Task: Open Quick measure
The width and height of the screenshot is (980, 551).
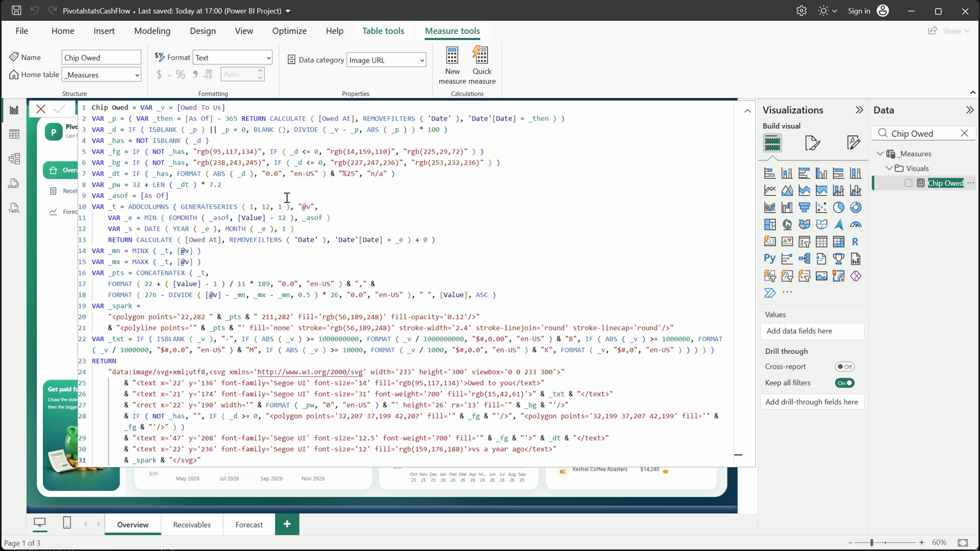Action: [x=482, y=66]
